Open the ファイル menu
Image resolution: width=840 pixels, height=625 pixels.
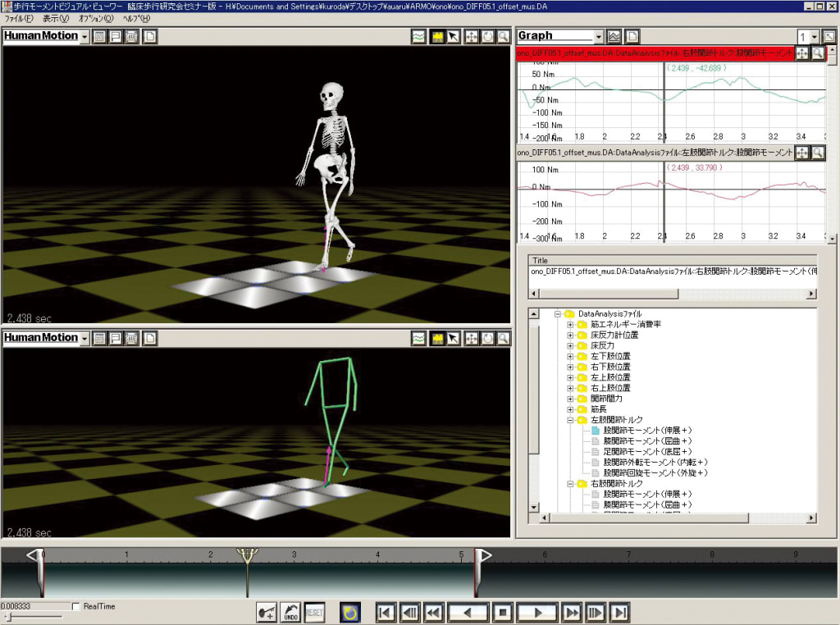coord(18,21)
